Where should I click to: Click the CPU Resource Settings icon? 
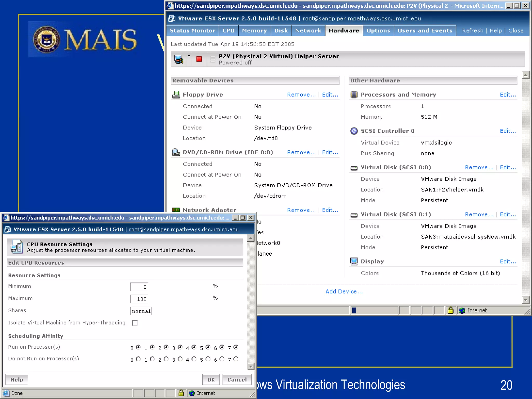(x=17, y=247)
